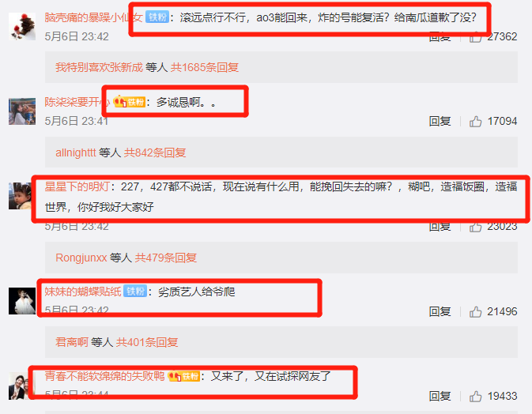This screenshot has width=532, height=414.
Task: Open avatar of 妹妹的蝴蝶贴纸
Action: point(22,301)
